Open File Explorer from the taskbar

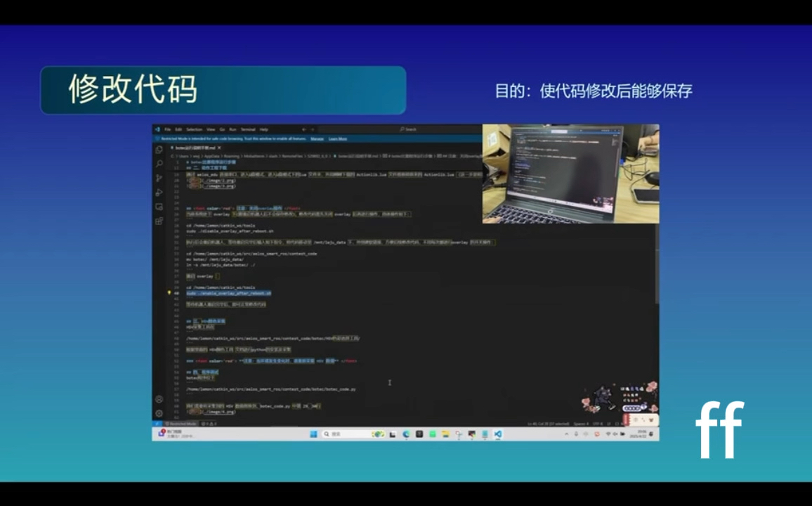(x=445, y=434)
